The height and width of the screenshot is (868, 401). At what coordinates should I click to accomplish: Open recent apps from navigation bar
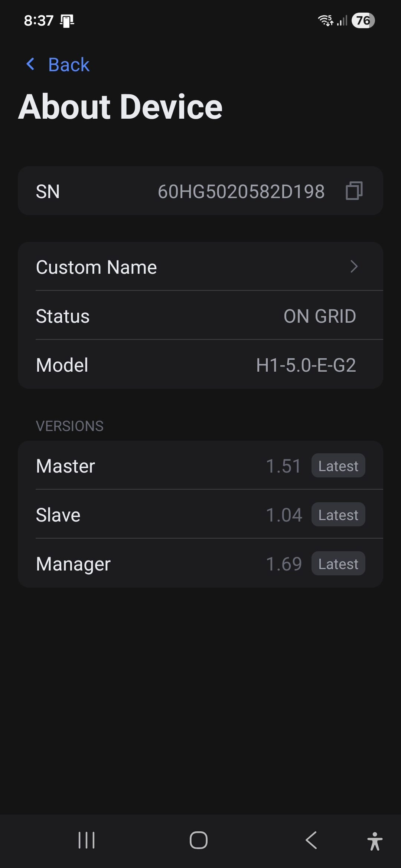click(x=87, y=840)
